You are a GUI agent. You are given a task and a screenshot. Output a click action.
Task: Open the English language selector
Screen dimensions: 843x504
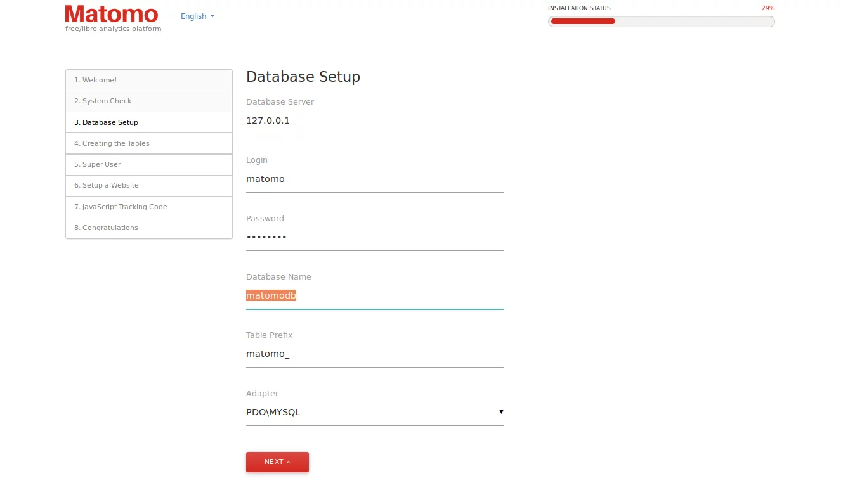click(197, 16)
